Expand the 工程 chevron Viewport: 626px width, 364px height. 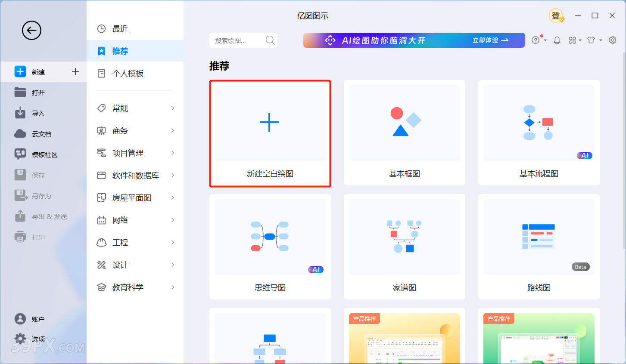tap(173, 242)
